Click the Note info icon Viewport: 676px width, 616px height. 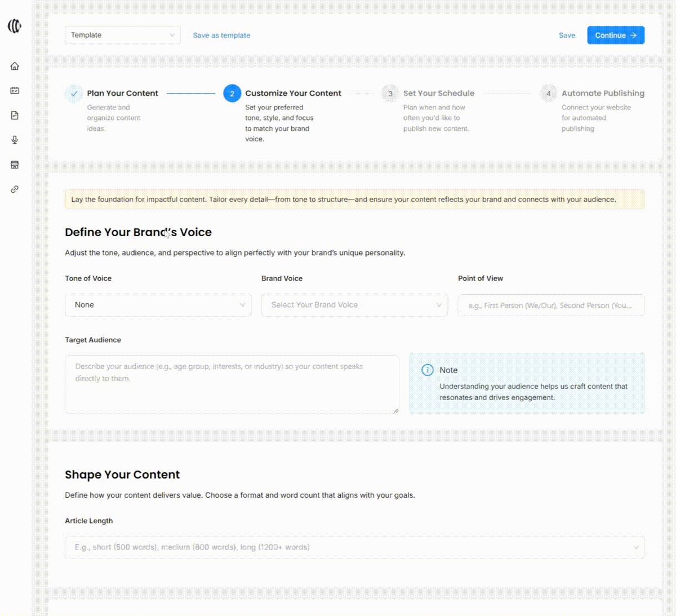click(428, 370)
